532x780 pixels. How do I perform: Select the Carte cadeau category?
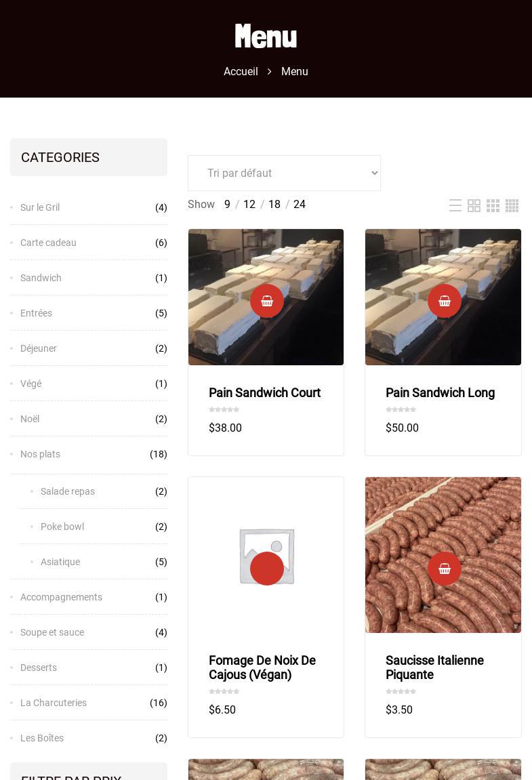(x=48, y=243)
